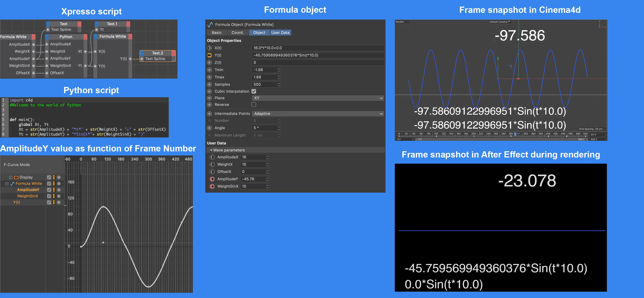Uncheck the Cubic Interpolation checkbox
The image size is (644, 298).
(x=254, y=91)
